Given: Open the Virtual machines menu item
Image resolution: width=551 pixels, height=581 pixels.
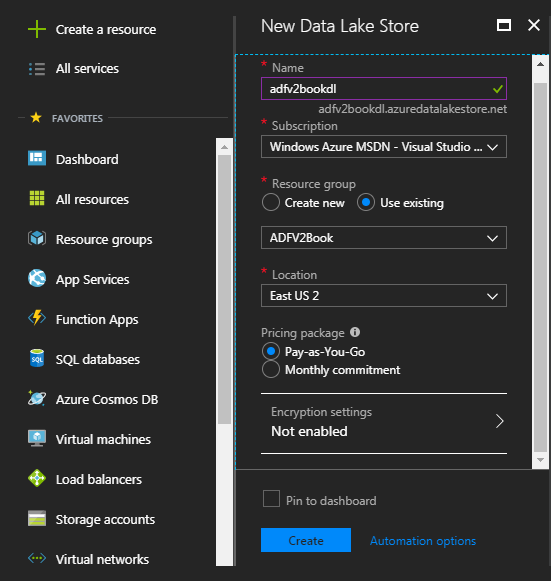Looking at the screenshot, I should 103,439.
